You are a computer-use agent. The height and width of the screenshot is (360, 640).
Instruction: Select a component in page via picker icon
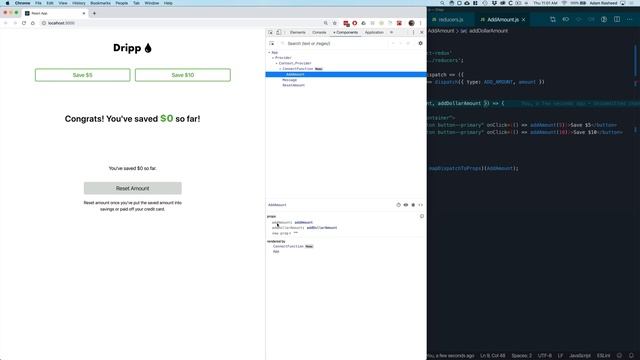[272, 43]
